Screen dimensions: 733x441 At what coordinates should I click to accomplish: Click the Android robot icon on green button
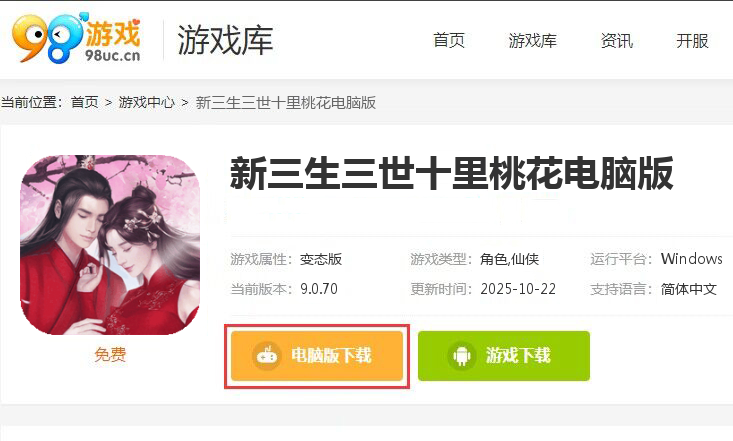[x=462, y=356]
